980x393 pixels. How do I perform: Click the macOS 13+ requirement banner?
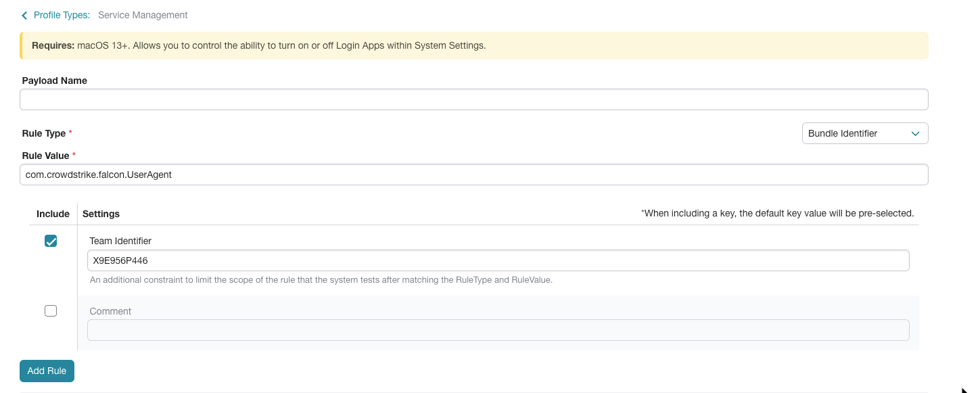pyautogui.click(x=473, y=45)
